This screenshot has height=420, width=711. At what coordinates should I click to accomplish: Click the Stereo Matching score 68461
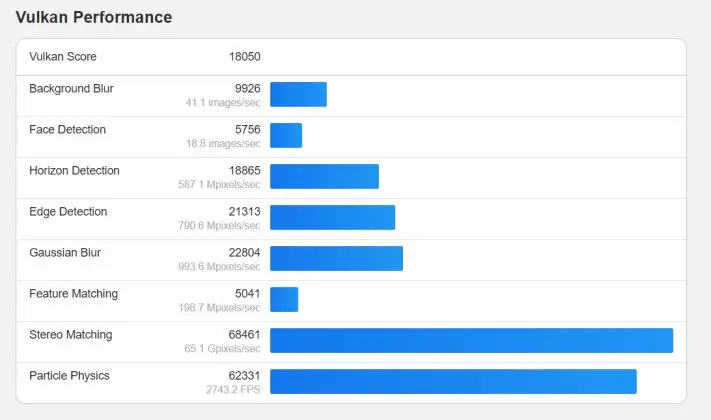tap(245, 335)
